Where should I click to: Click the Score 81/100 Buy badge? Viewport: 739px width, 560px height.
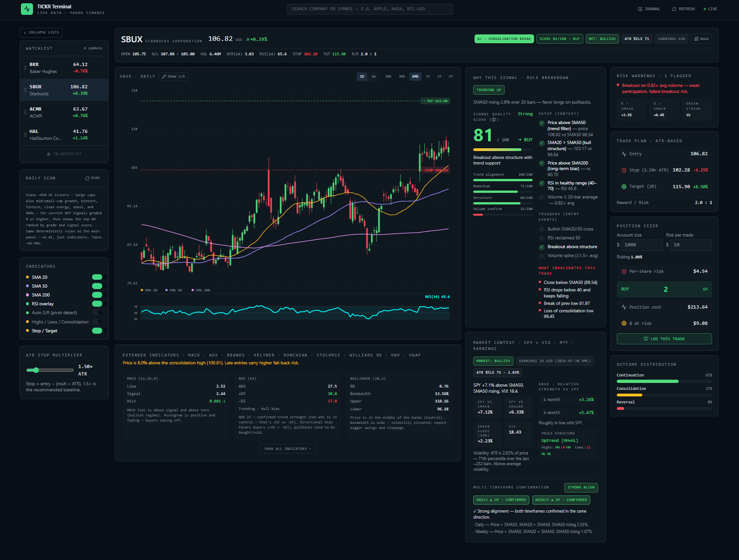[x=560, y=39]
